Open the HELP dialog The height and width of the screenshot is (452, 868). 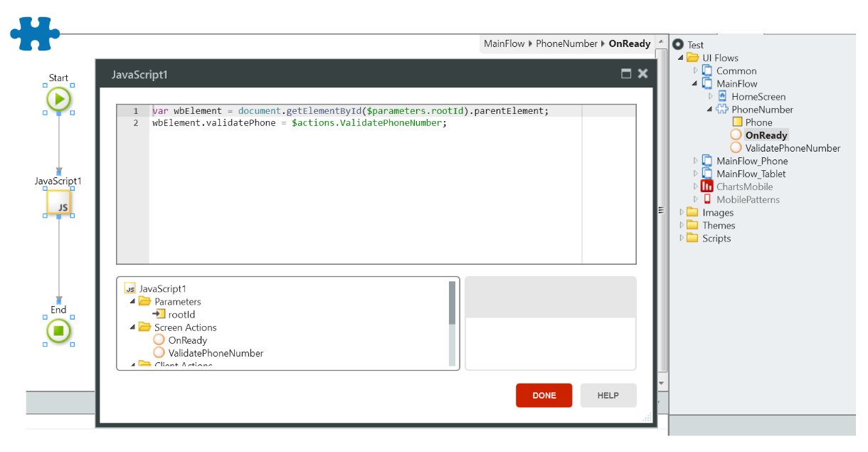pyautogui.click(x=608, y=395)
